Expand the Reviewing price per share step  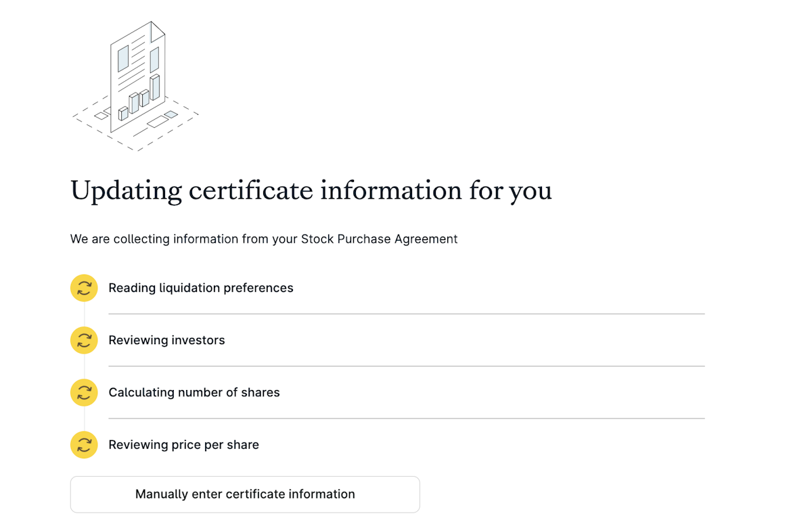184,444
